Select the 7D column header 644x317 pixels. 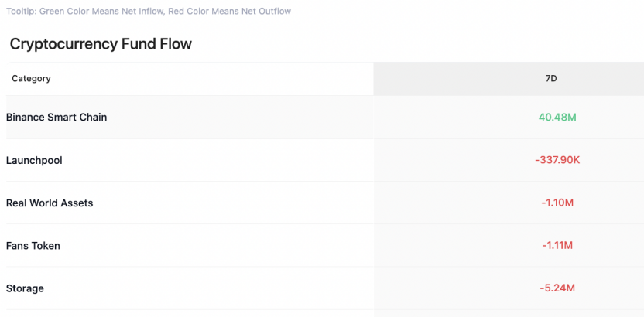[551, 78]
